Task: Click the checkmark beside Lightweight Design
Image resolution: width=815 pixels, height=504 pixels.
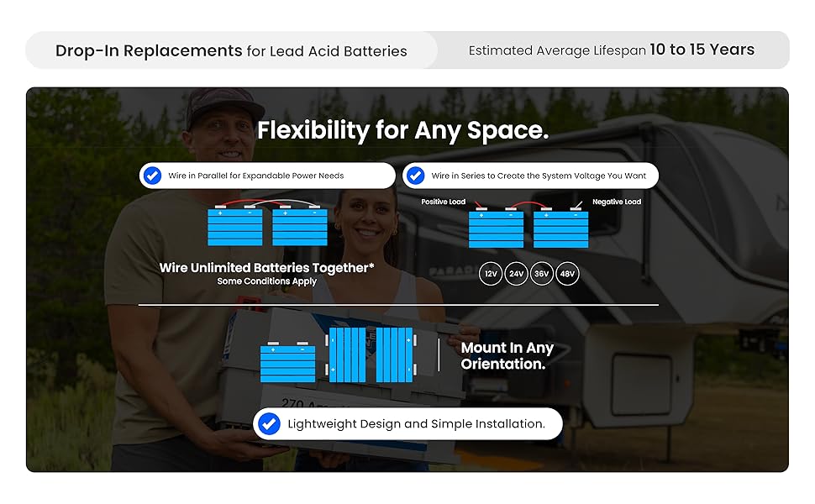Action: click(x=269, y=424)
